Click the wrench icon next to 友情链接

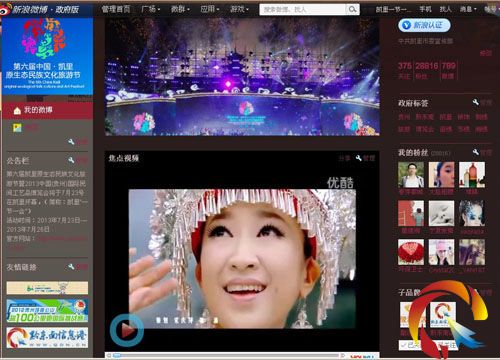pyautogui.click(x=71, y=267)
